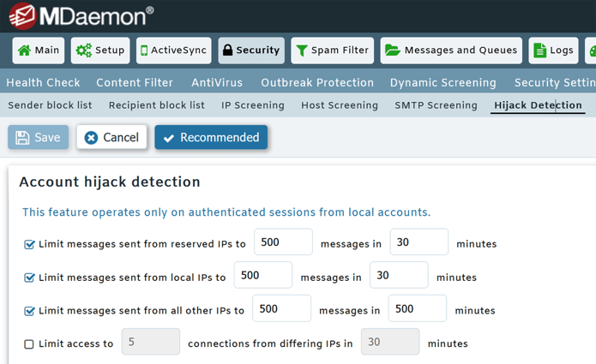Open the ActiveSync menu
The width and height of the screenshot is (596, 364).
pos(174,50)
